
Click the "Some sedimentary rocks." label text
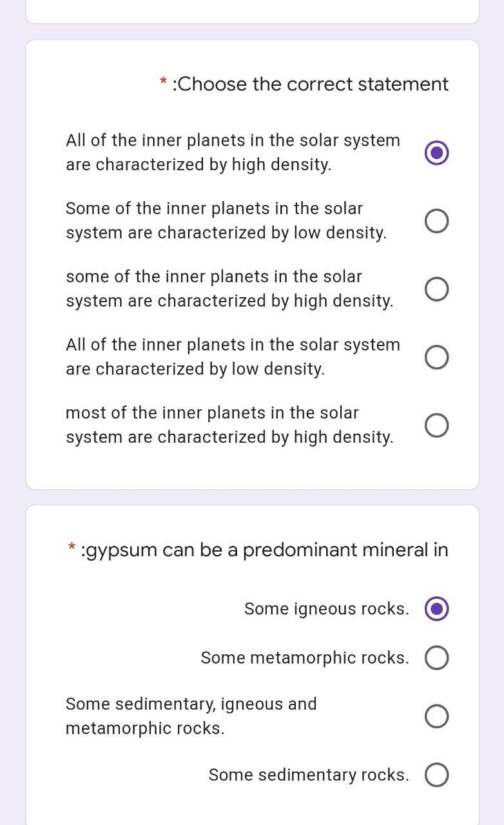tap(309, 775)
